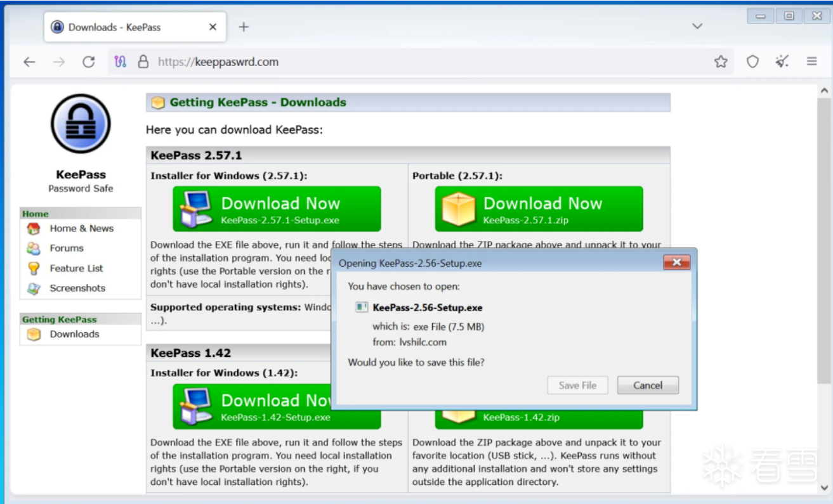This screenshot has height=504, width=833.
Task: Minimize the browser window
Action: coord(761,16)
